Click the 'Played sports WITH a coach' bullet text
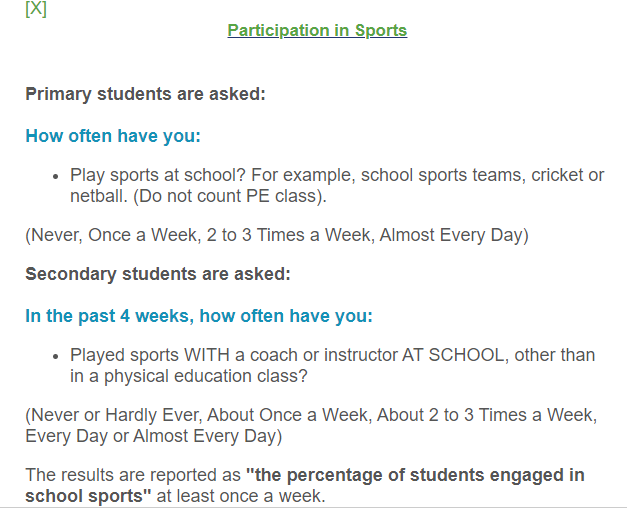Viewport: 627px width, 513px height. tap(333, 365)
